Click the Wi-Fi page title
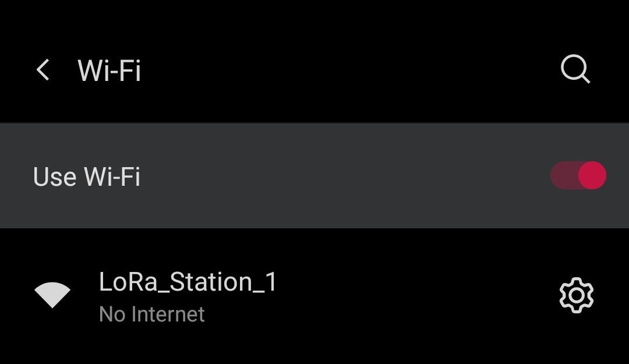The width and height of the screenshot is (629, 364). coord(109,70)
